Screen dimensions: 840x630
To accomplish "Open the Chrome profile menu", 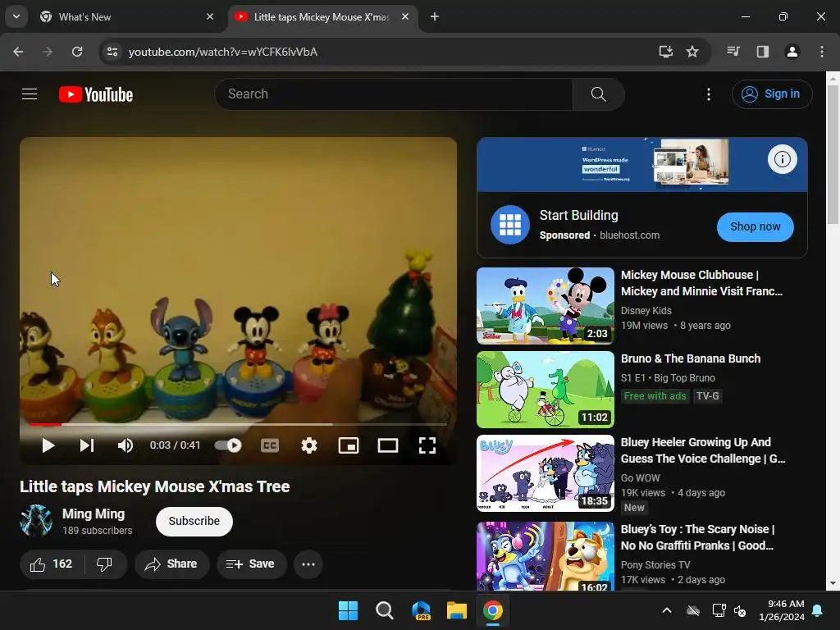I will (x=792, y=52).
